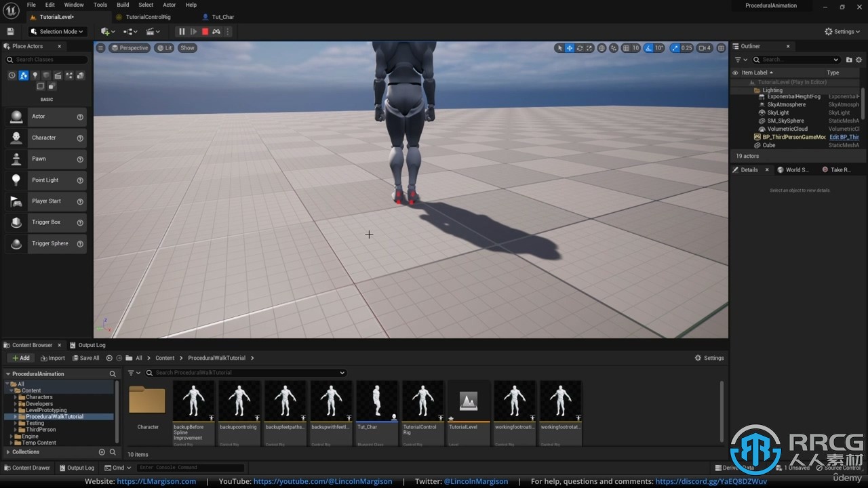The height and width of the screenshot is (488, 868).
Task: Open the Content Browser filters icon
Action: click(134, 373)
